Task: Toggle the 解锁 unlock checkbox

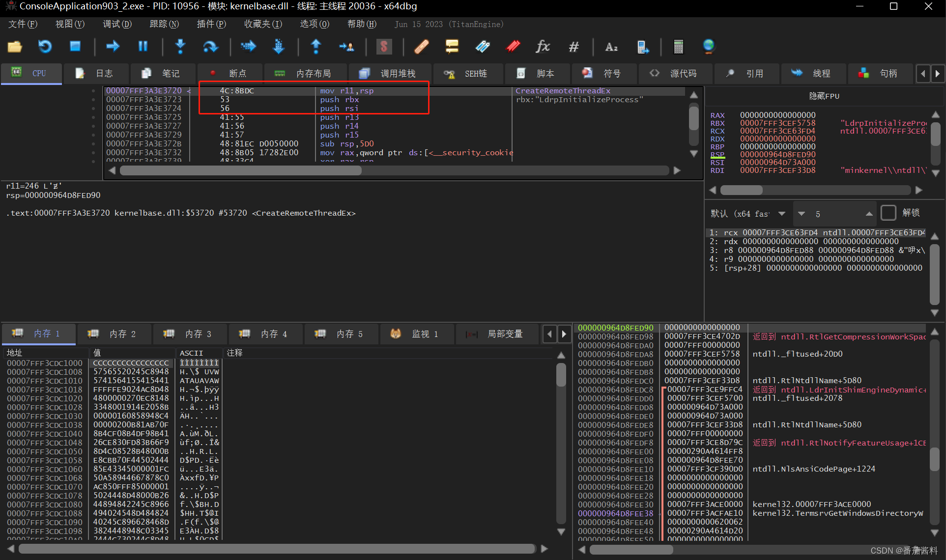Action: 888,213
